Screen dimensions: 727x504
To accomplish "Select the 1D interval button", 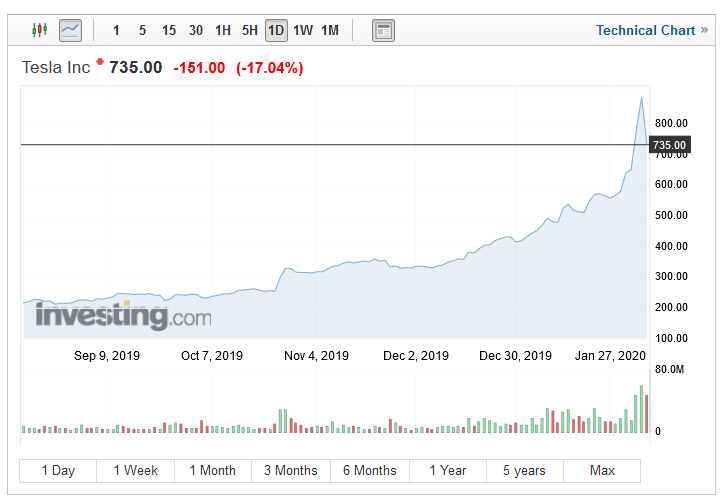I will point(276,31).
